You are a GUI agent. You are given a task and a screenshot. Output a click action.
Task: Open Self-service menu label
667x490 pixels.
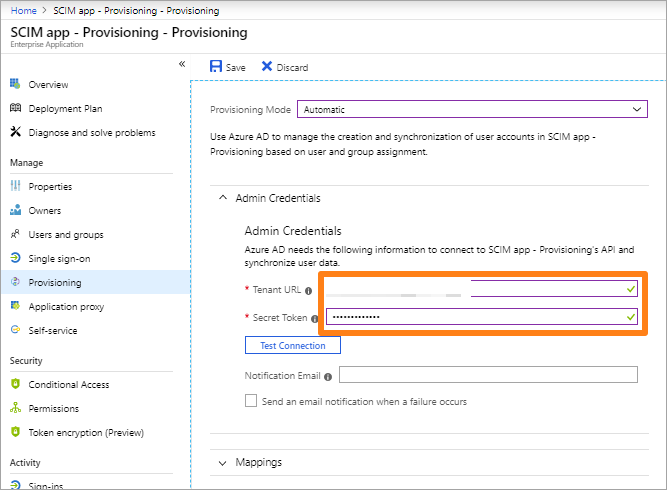tap(53, 330)
